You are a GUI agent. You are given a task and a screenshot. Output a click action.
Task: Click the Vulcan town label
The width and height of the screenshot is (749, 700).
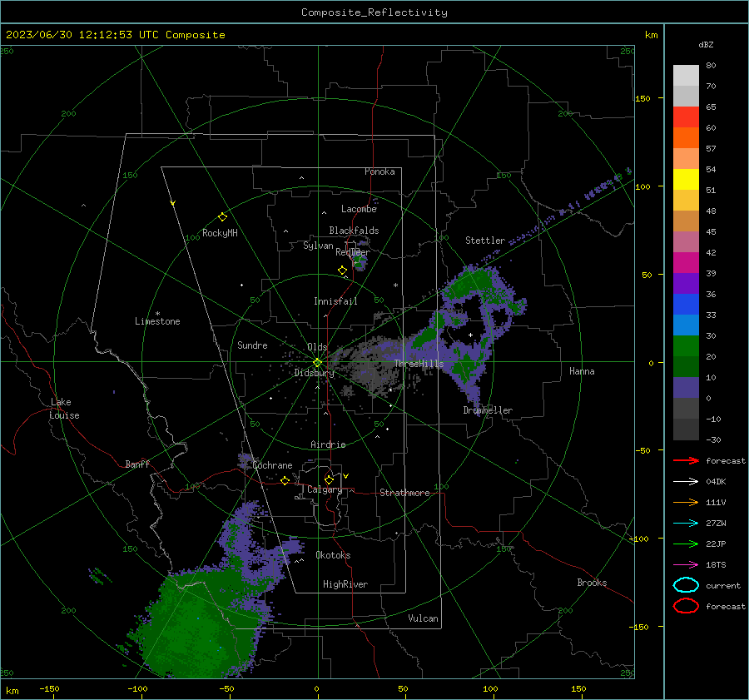[423, 618]
